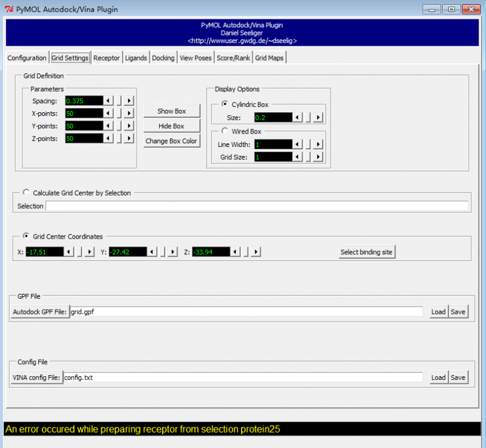Image resolution: width=486 pixels, height=448 pixels.
Task: Click the Y coordinate field -27.42
Action: tap(128, 252)
